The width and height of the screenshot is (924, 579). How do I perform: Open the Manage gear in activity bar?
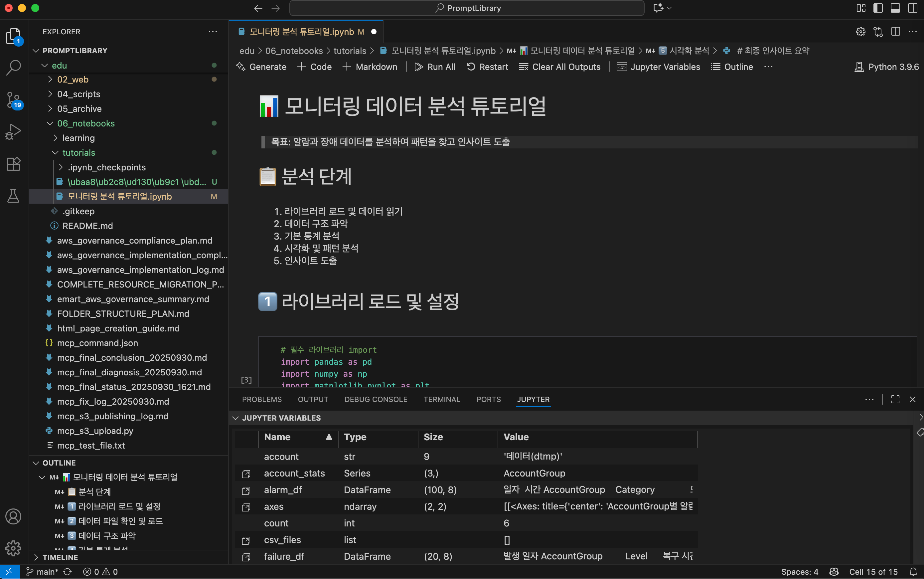[14, 548]
